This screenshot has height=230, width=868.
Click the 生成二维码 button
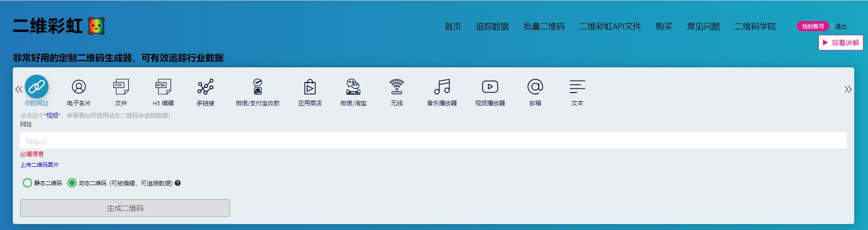[x=125, y=208]
